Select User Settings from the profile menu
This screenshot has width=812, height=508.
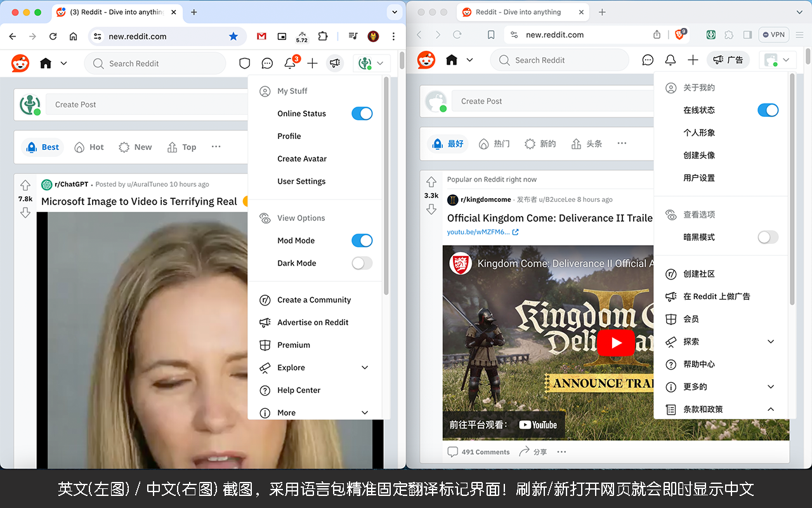pos(301,181)
